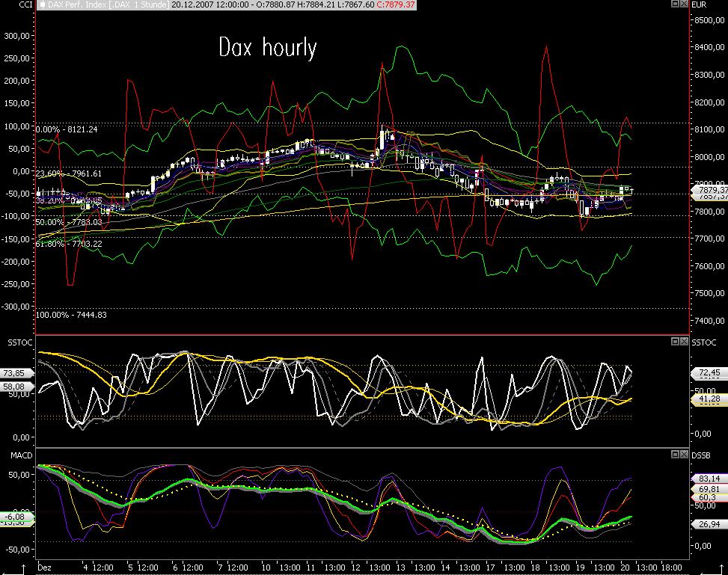Select the Fibonacci level '0.00% - 8121.24'
The image size is (728, 575).
(x=67, y=129)
